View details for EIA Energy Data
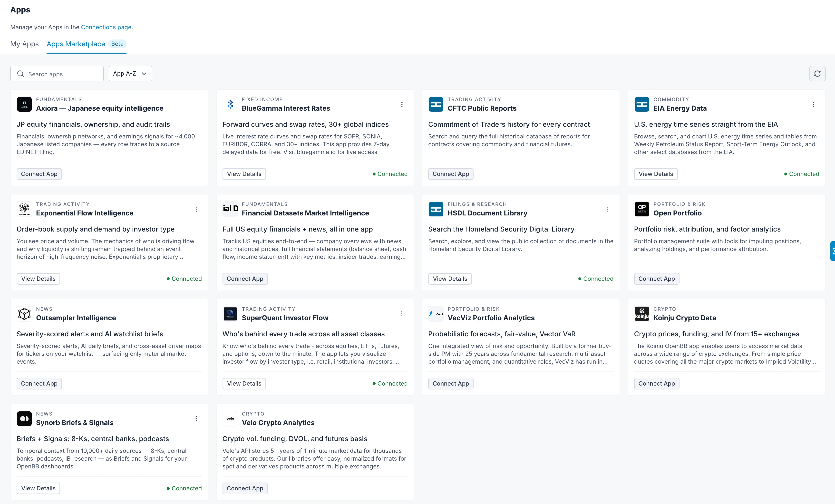 [x=656, y=174]
